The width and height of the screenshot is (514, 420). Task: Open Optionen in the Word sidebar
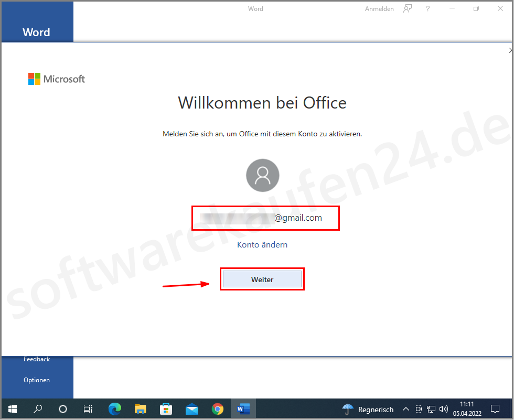pyautogui.click(x=37, y=380)
